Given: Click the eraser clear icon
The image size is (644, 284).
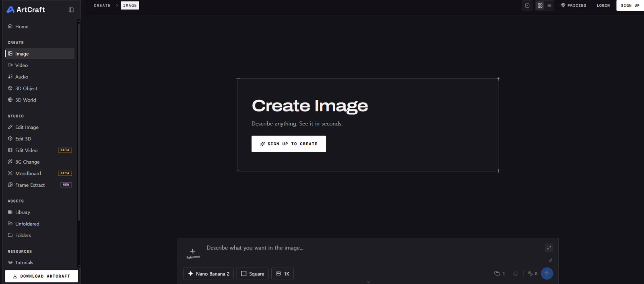Looking at the screenshot, I should [x=515, y=274].
